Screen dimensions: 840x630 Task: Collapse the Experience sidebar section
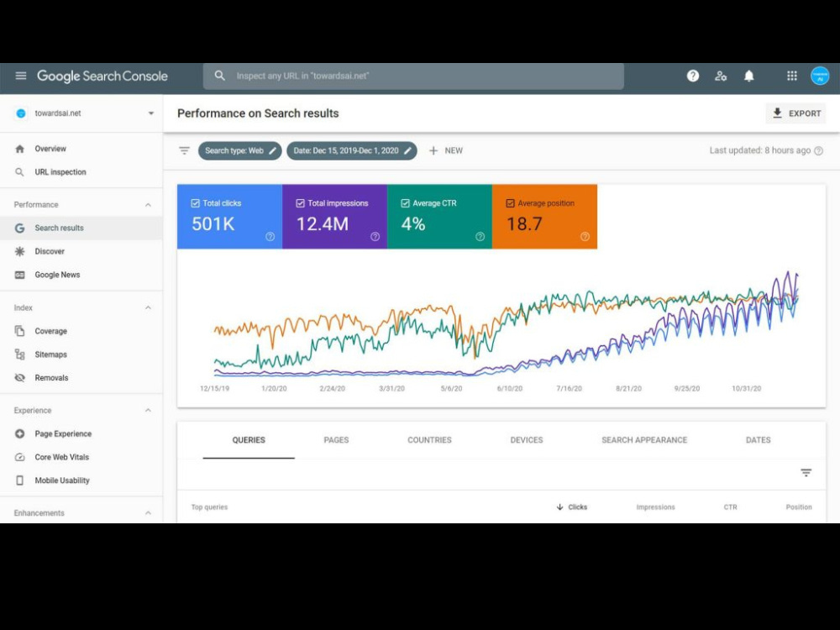pyautogui.click(x=148, y=411)
